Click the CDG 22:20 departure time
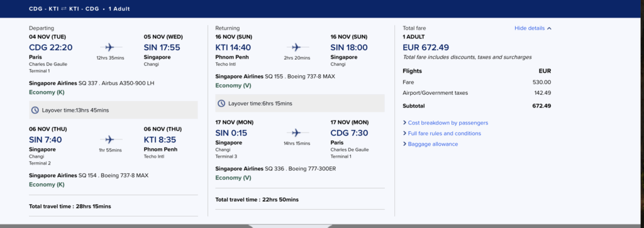This screenshot has width=644, height=228. (50, 47)
